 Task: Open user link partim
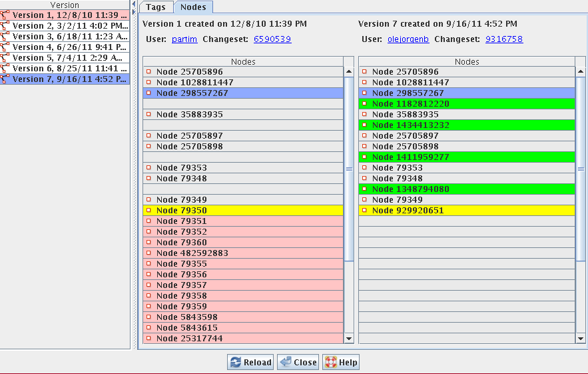184,39
